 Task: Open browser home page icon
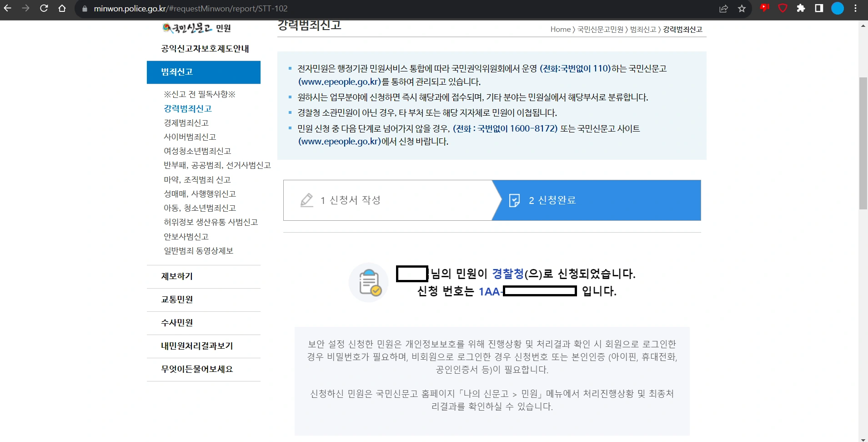tap(62, 8)
